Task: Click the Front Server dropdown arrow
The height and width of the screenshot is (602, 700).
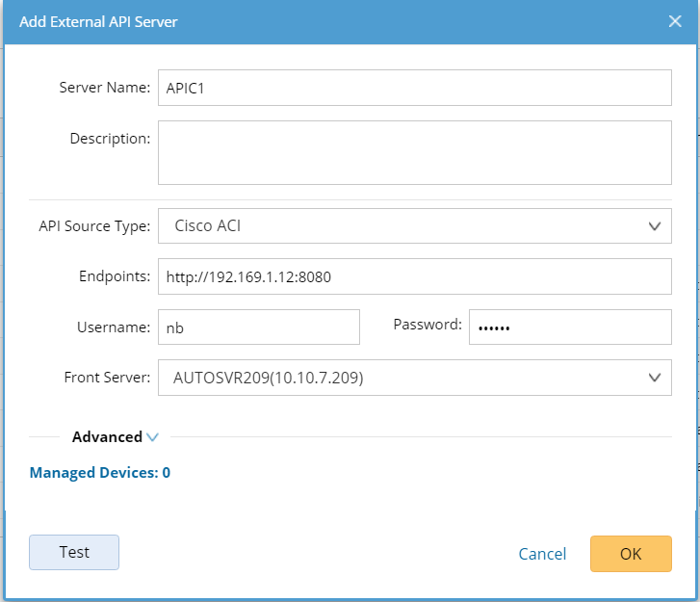Action: (x=655, y=377)
